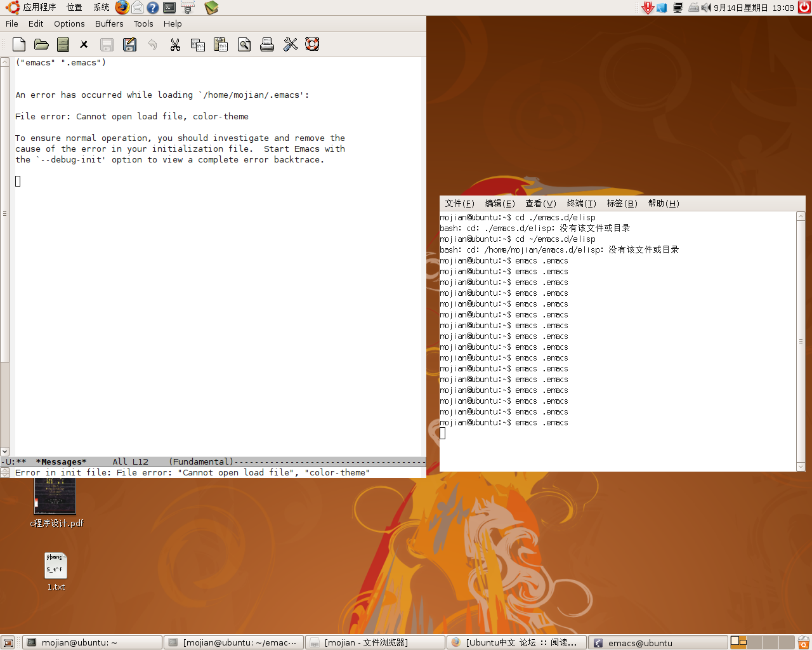Switch to emacs@ubuntu taskbar button
812x650 pixels.
(658, 642)
